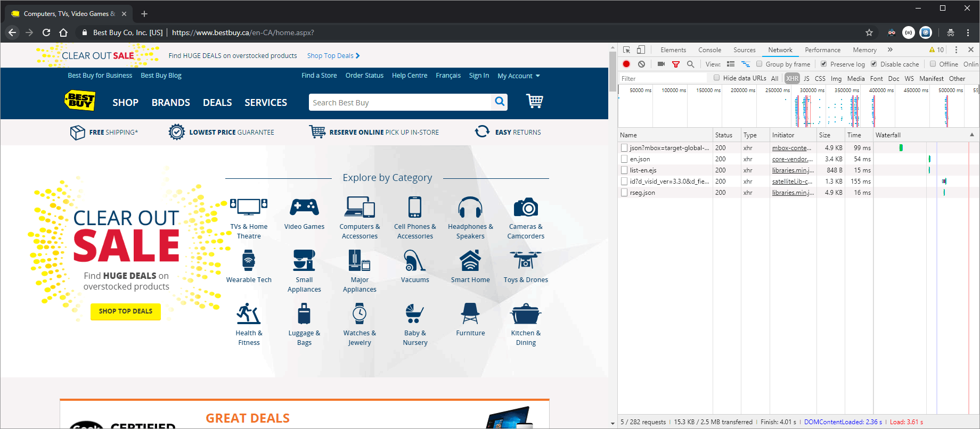Click the SHOP TOP DEALS yellow button

[x=126, y=311]
